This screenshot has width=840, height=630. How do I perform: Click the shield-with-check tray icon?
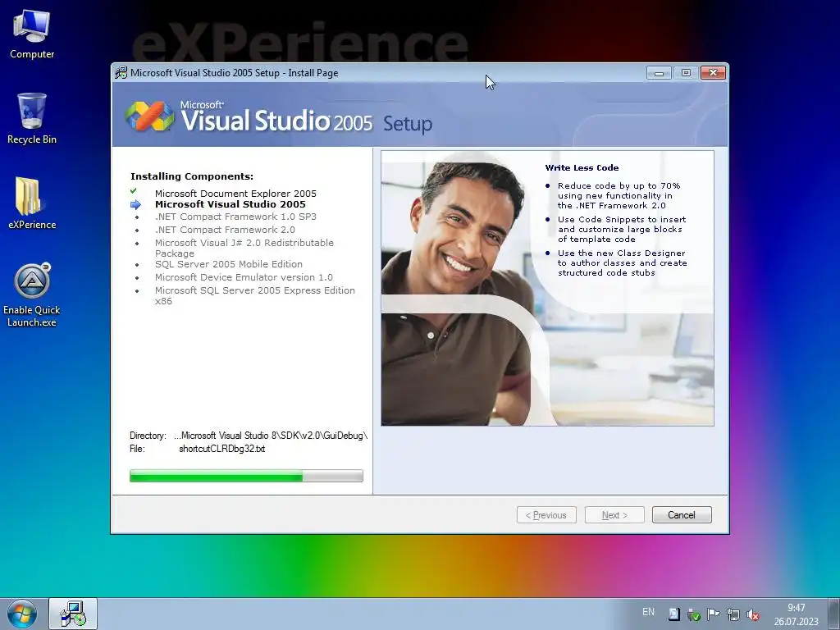click(694, 614)
